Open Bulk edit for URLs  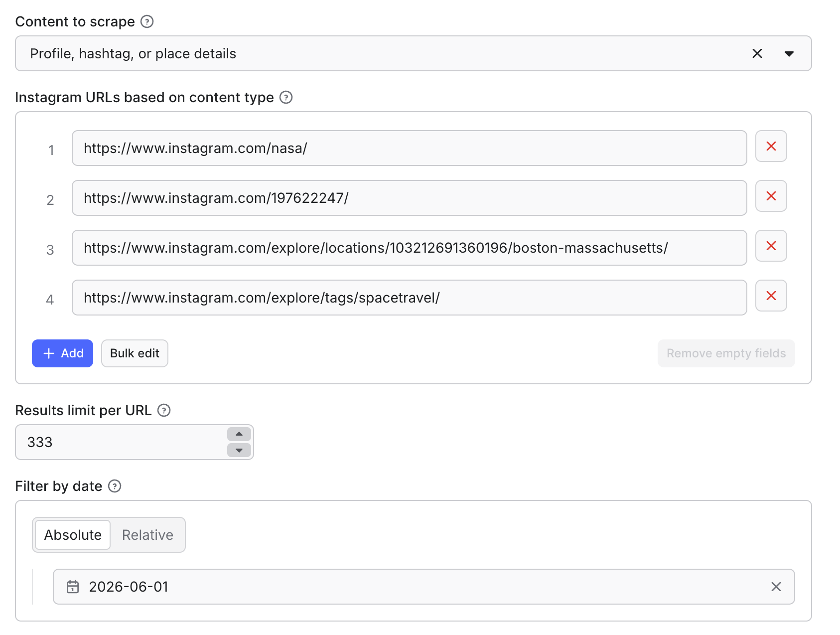[x=135, y=353]
